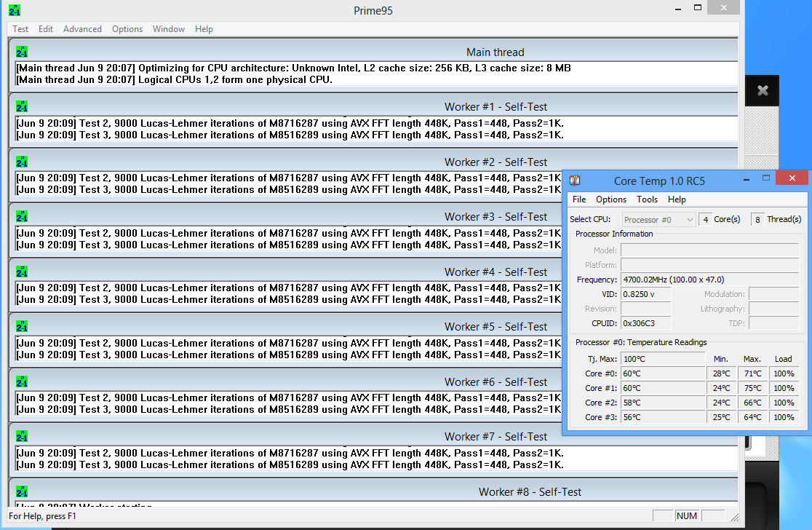
Task: Click the Worker #4 window icon
Action: [22, 272]
